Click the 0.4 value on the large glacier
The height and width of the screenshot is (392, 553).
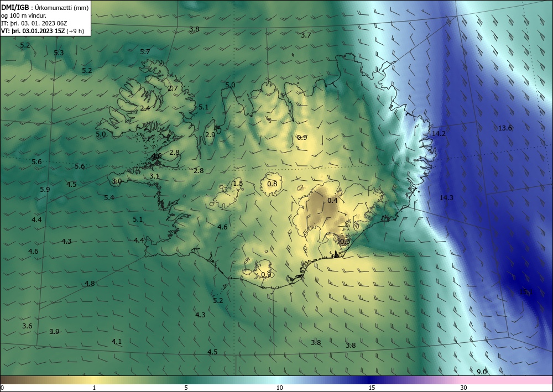332,201
